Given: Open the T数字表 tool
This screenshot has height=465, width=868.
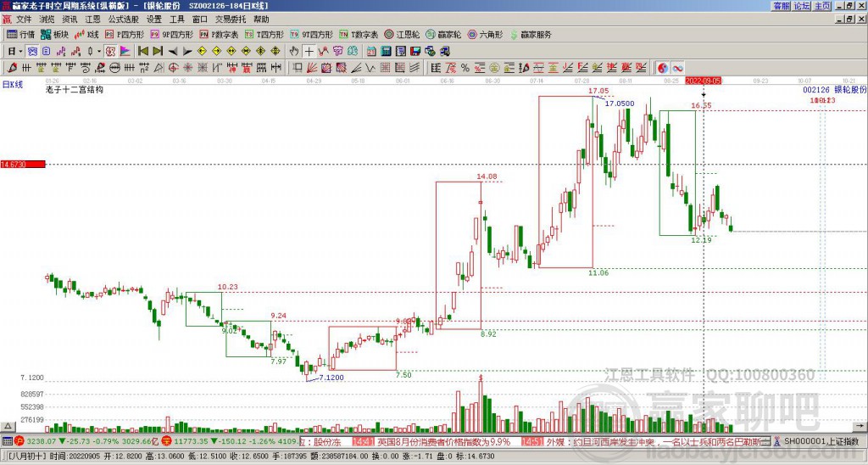Looking at the screenshot, I should pyautogui.click(x=359, y=34).
